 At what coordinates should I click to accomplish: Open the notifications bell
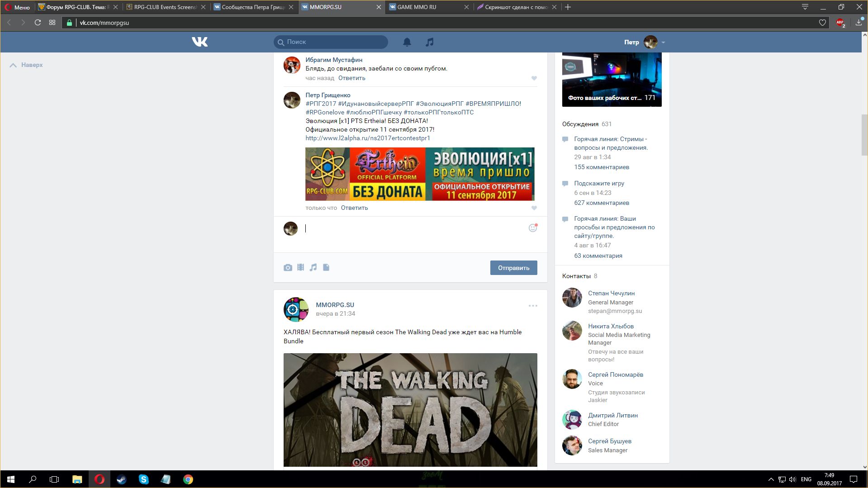pos(407,42)
